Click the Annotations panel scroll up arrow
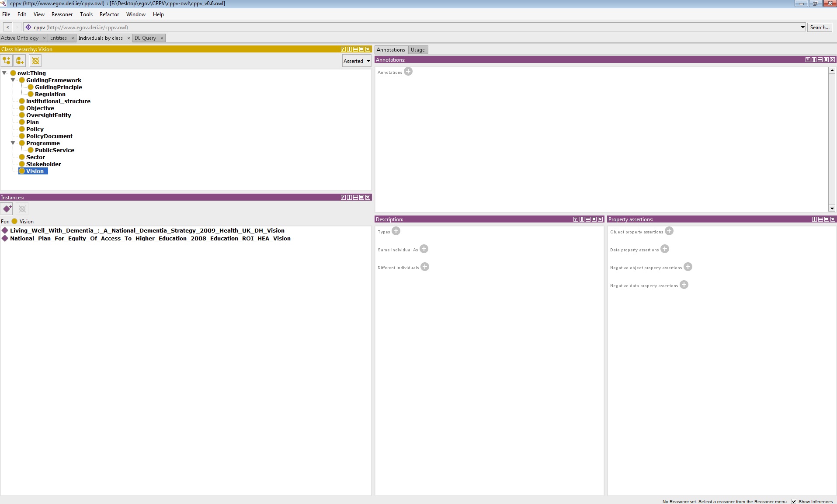837x504 pixels. pyautogui.click(x=832, y=70)
